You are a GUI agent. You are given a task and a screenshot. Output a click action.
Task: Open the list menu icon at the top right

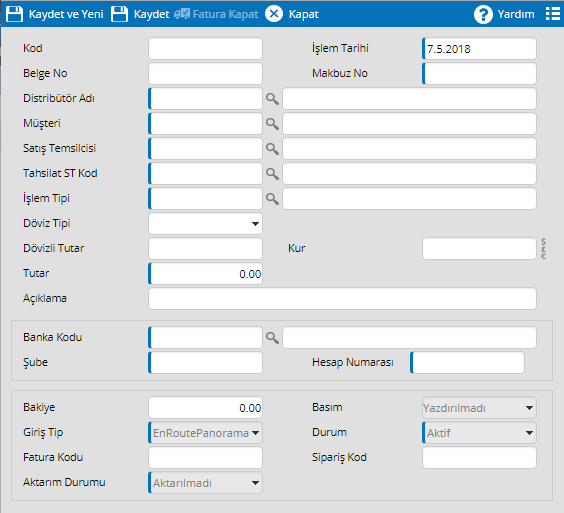tap(552, 14)
